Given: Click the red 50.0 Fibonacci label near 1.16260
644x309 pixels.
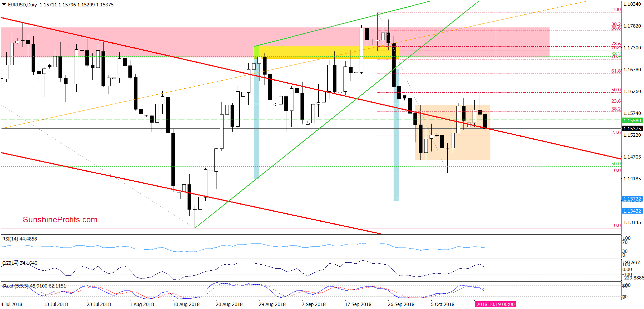Looking at the screenshot, I should (616, 90).
